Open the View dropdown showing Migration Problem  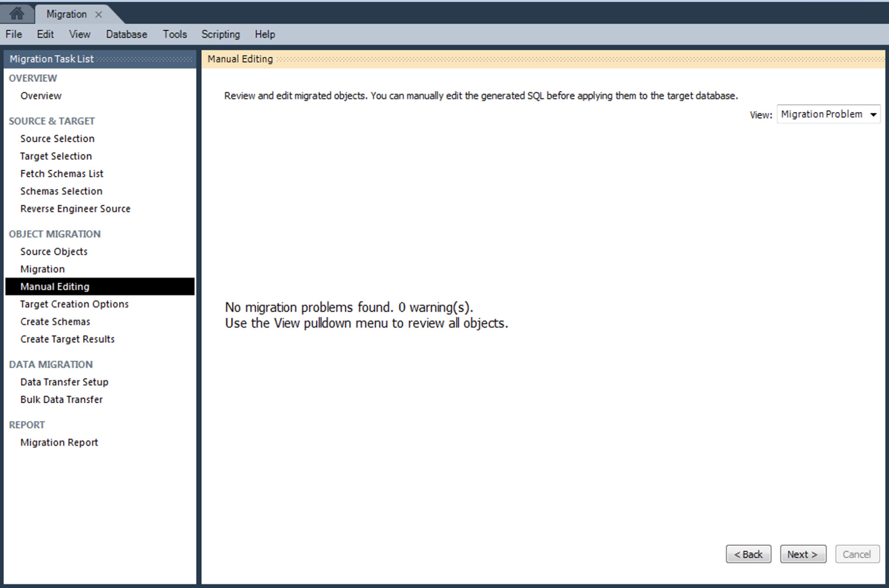829,114
